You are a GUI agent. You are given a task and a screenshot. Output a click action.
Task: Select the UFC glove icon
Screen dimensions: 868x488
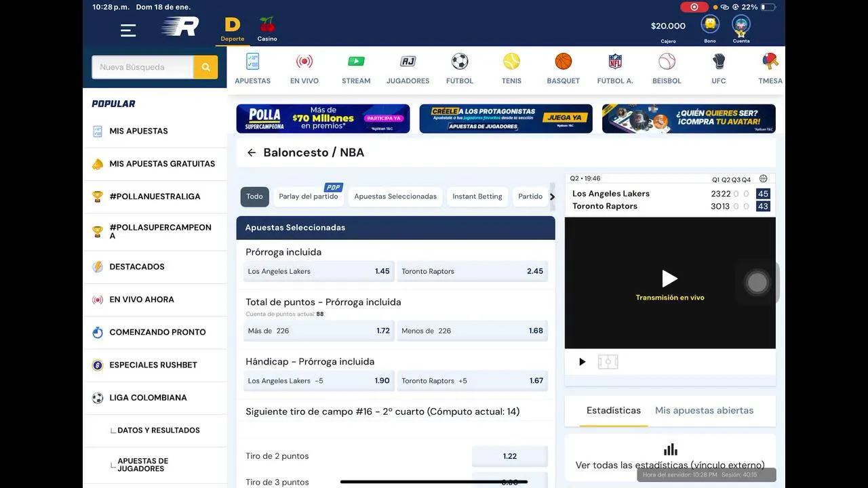(x=719, y=62)
